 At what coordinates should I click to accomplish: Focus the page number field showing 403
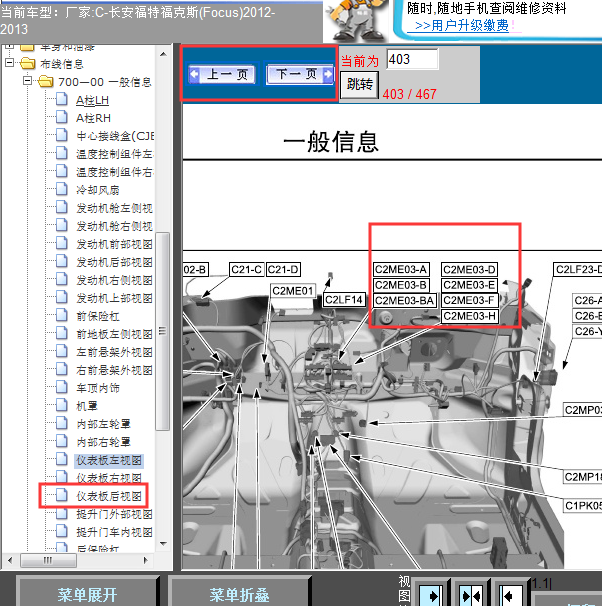(412, 59)
